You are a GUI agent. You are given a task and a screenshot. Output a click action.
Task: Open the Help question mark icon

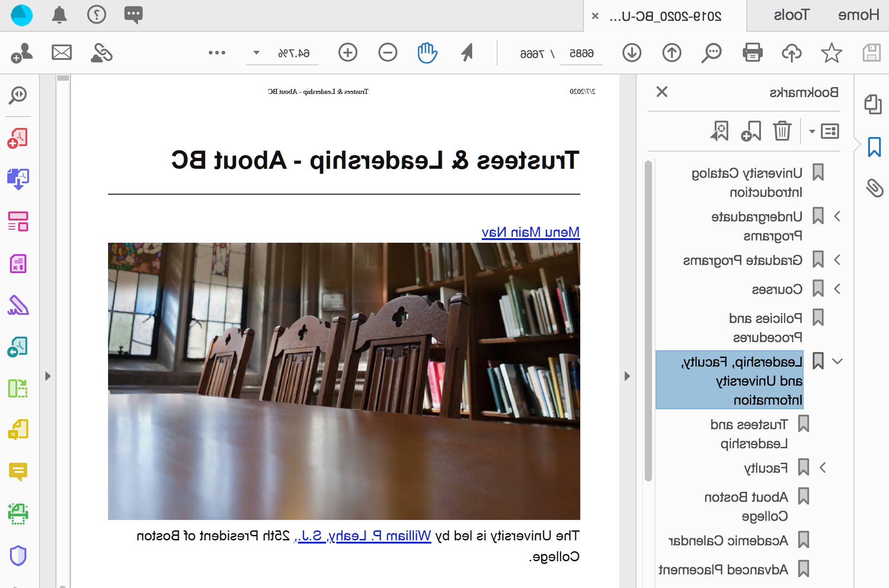pos(96,15)
